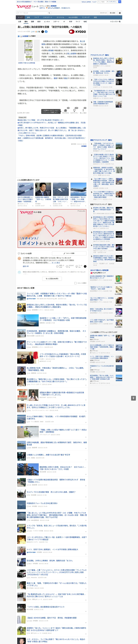This screenshot has height=644, width=138.
Task: Click the scroll-to-top arrow button
Action: [133, 398]
